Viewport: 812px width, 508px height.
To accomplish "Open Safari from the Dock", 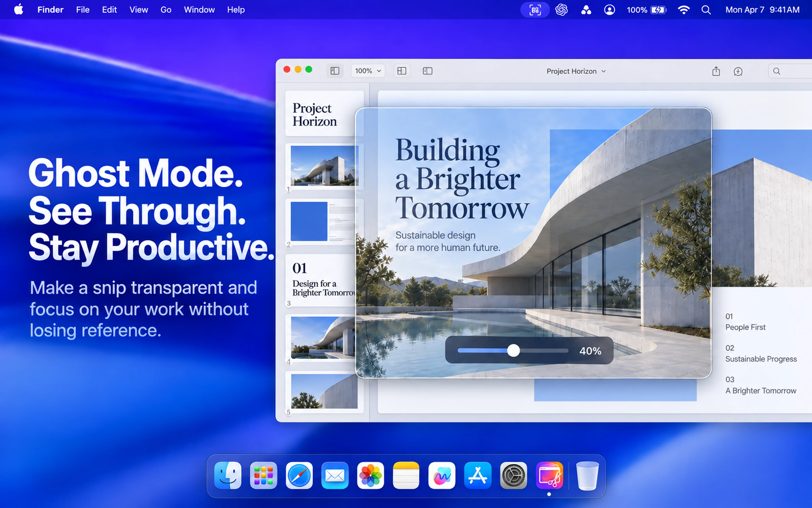I will point(299,476).
